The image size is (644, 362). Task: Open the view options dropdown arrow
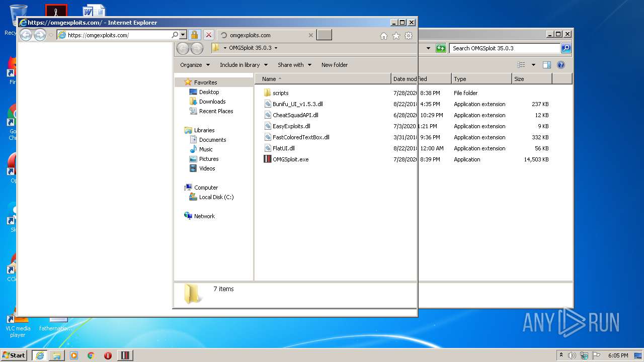(533, 65)
